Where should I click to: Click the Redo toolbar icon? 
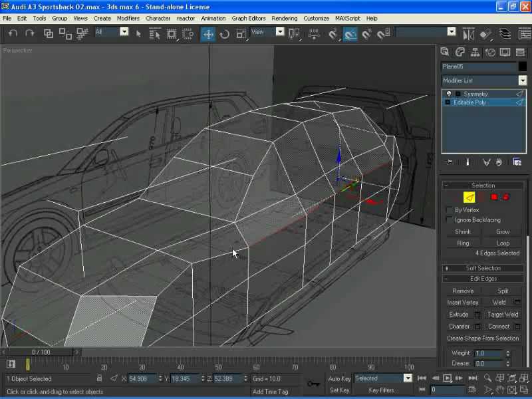pyautogui.click(x=30, y=33)
